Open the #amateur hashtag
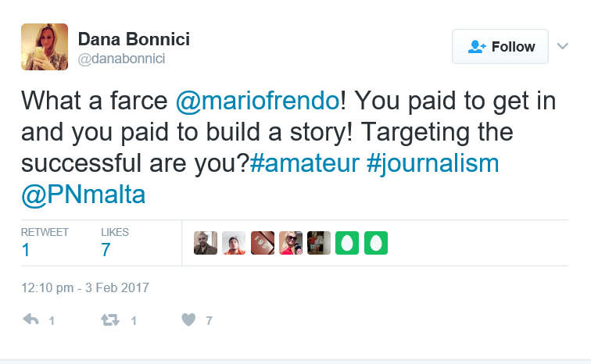The image size is (591, 364). tap(304, 163)
